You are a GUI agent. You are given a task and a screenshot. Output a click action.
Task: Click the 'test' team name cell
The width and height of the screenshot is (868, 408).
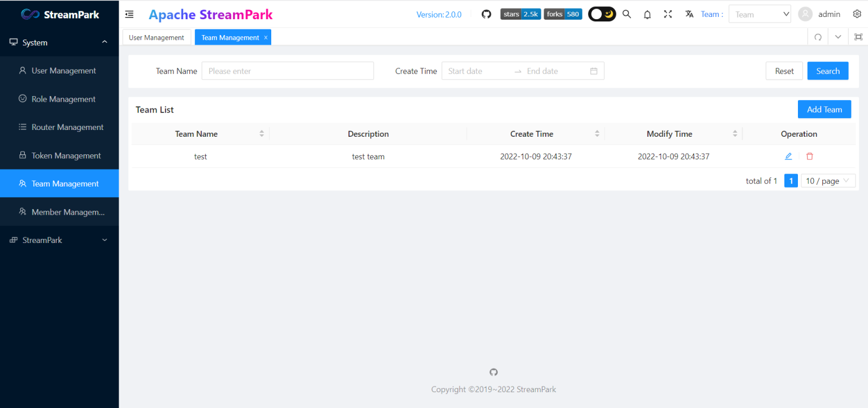point(201,157)
